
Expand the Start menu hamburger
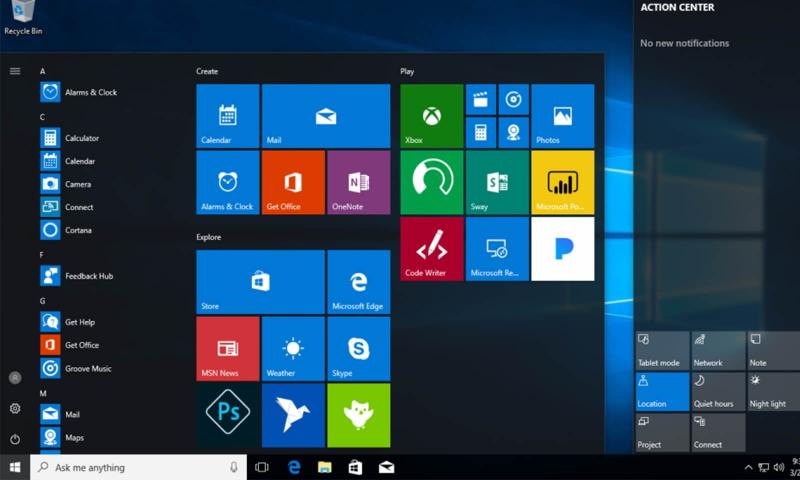pyautogui.click(x=15, y=71)
